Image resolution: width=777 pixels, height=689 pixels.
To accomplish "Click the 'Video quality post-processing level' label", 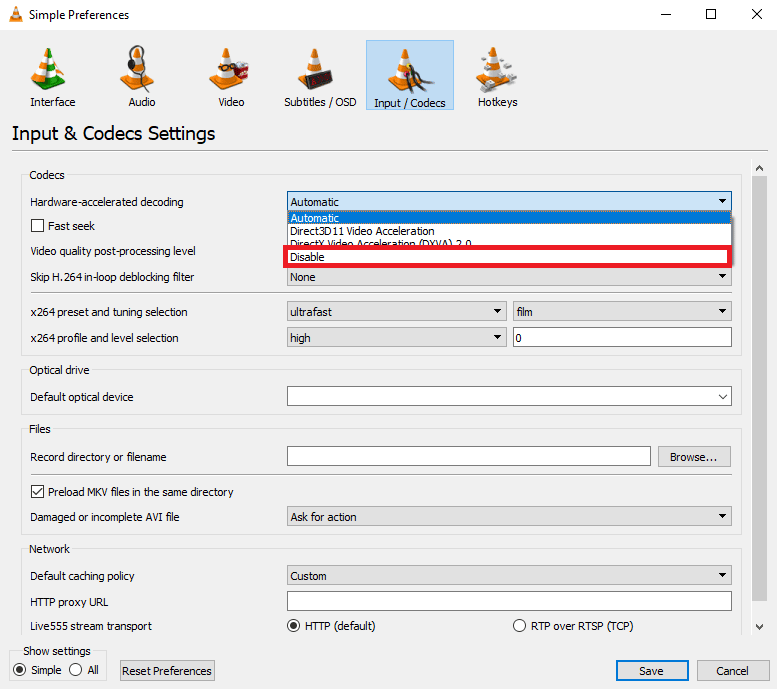I will [113, 251].
